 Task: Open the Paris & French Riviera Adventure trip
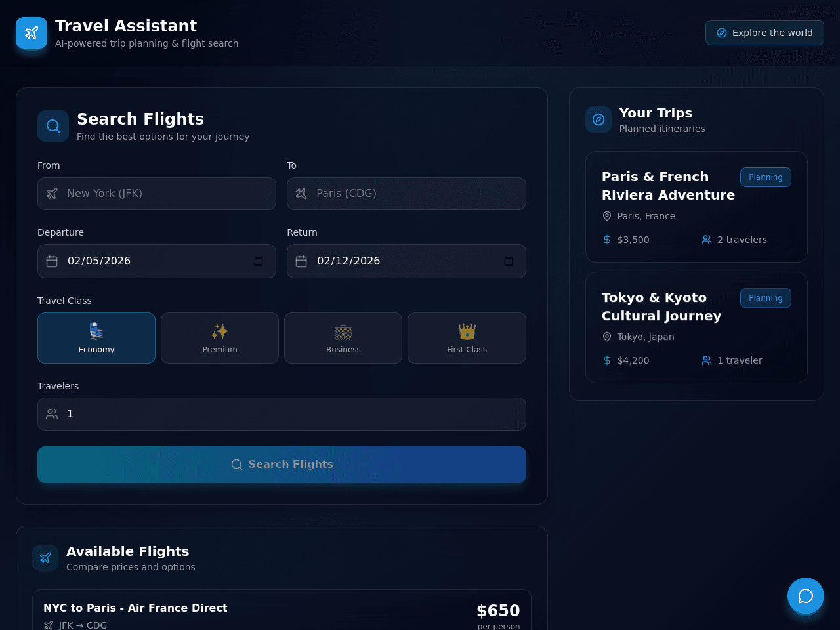click(x=696, y=207)
